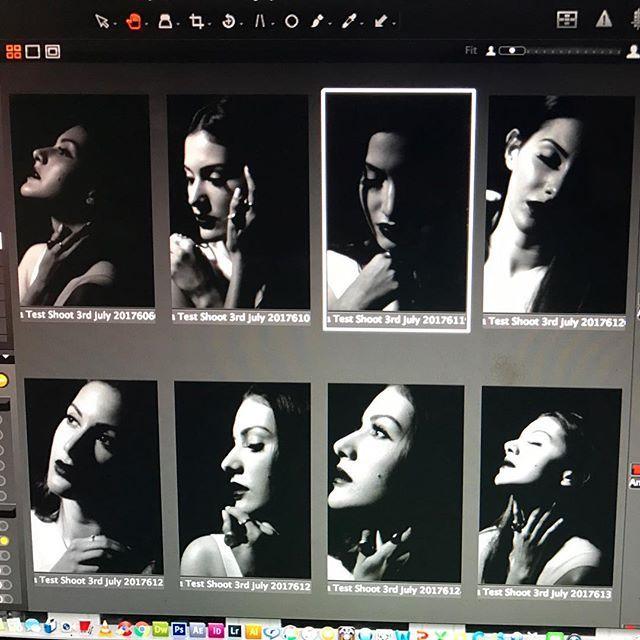This screenshot has width=640, height=640.
Task: Choose the Apply adjustments arrow tool
Action: coord(381,21)
